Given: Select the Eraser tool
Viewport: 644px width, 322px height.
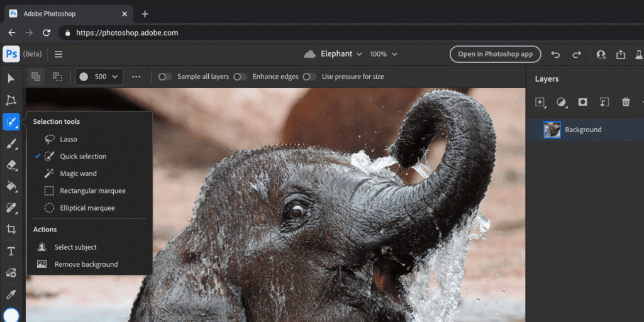Looking at the screenshot, I should point(11,165).
